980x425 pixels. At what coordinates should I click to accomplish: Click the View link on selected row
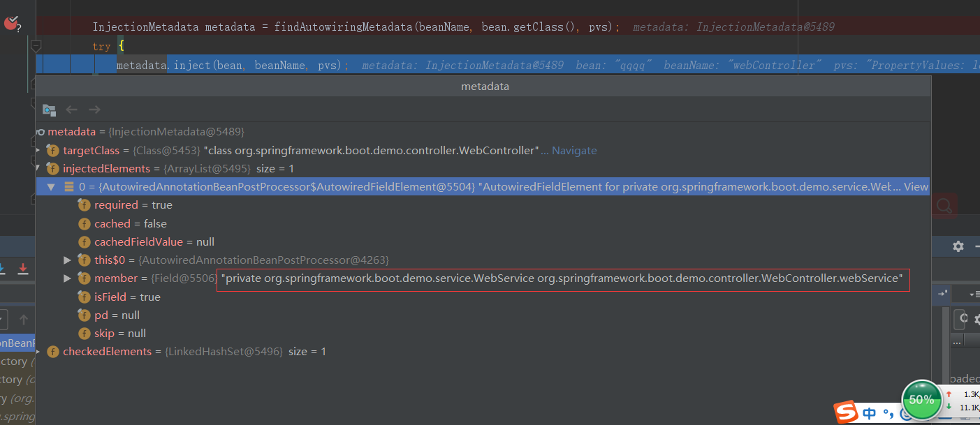click(x=916, y=186)
